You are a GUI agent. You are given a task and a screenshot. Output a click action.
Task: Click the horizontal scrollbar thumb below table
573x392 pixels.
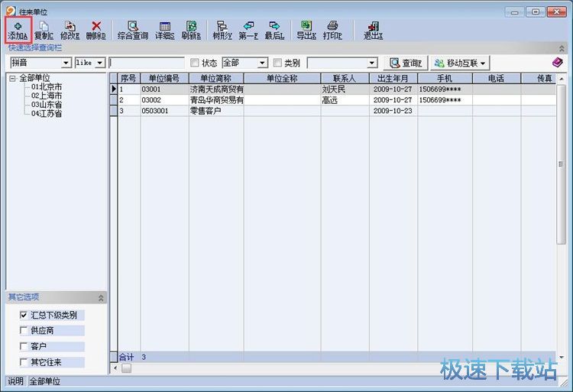pyautogui.click(x=126, y=368)
